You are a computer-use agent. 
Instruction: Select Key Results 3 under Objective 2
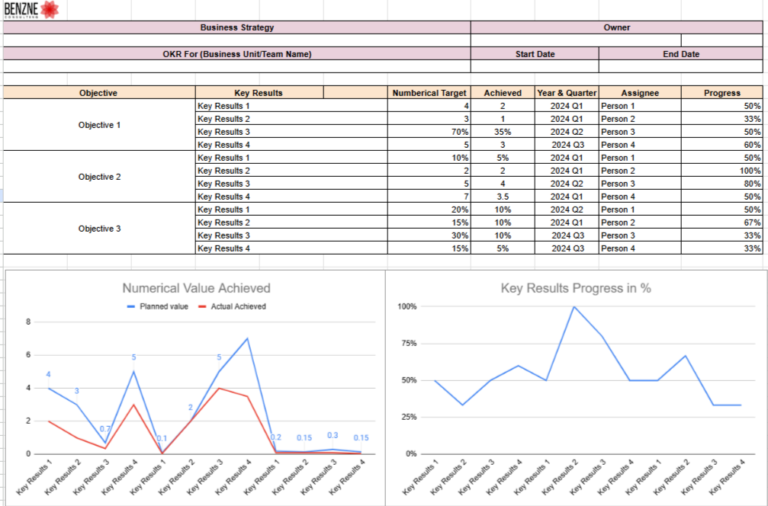pyautogui.click(x=291, y=184)
